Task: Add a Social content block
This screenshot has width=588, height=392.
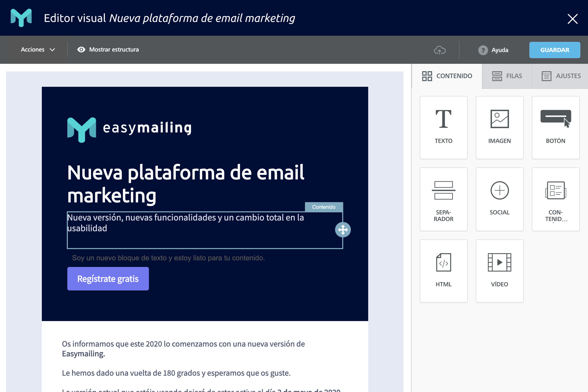Action: [500, 199]
